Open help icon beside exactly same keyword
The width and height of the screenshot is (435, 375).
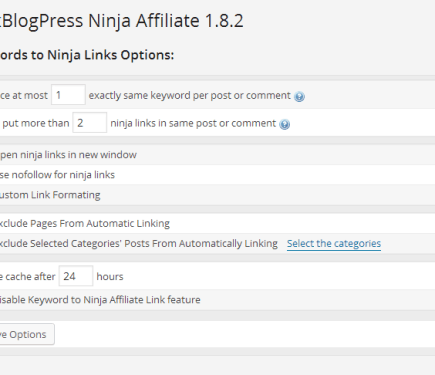click(299, 96)
